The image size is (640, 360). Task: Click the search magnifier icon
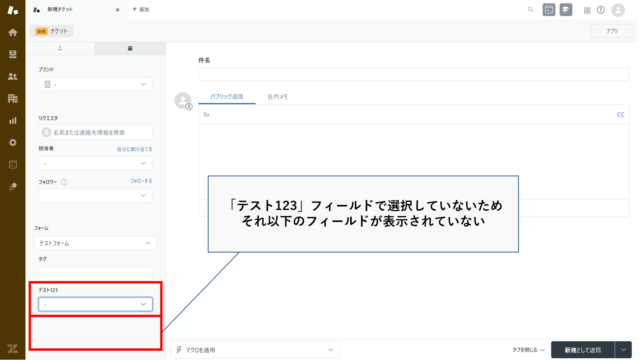(x=530, y=10)
